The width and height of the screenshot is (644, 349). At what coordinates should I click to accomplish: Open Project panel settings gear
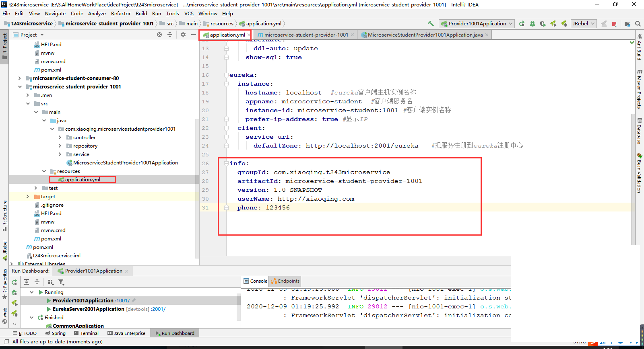click(x=183, y=35)
